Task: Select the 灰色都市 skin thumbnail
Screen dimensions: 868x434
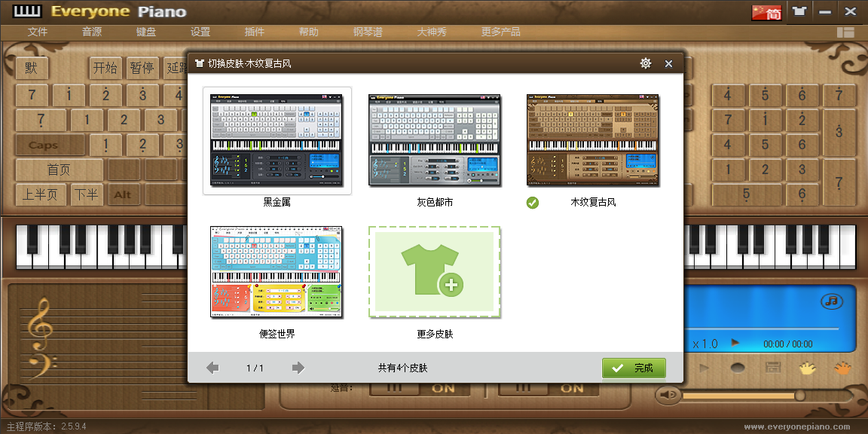Action: (x=434, y=139)
